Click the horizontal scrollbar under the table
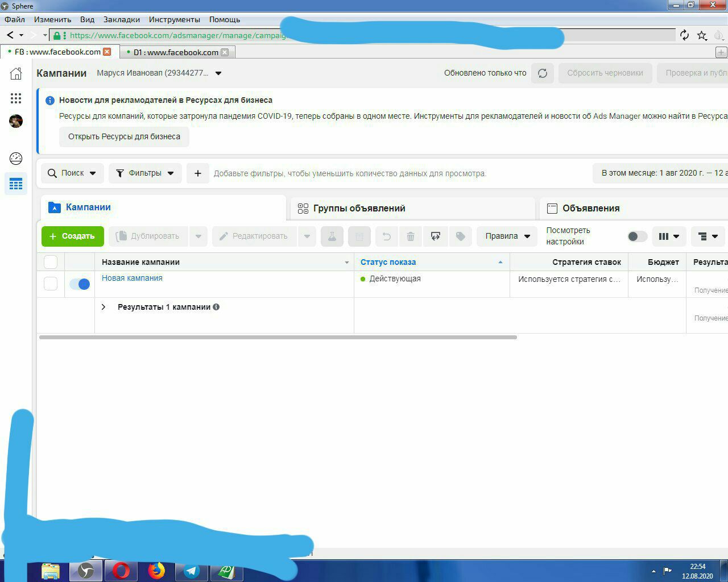This screenshot has height=582, width=728. point(278,337)
